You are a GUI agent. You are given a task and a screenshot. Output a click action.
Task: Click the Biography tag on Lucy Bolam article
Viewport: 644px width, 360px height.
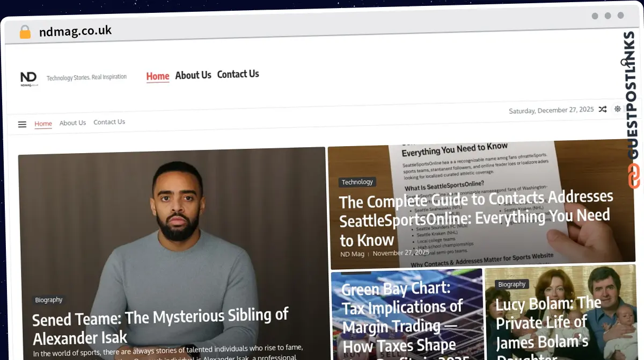(511, 284)
